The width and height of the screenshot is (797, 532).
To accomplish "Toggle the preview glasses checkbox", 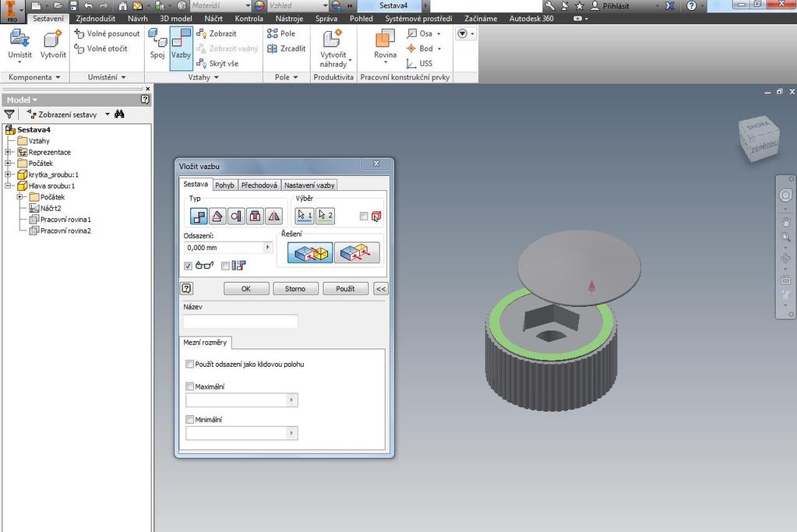I will coord(188,266).
